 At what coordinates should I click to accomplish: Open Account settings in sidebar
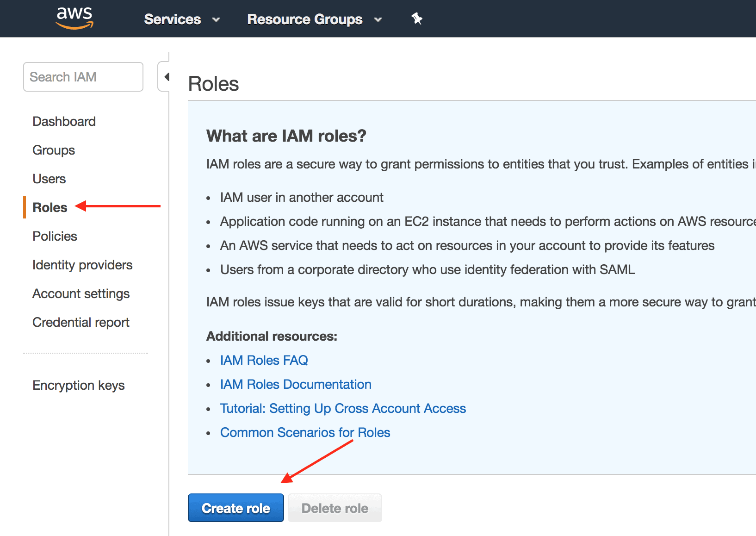[x=81, y=293]
